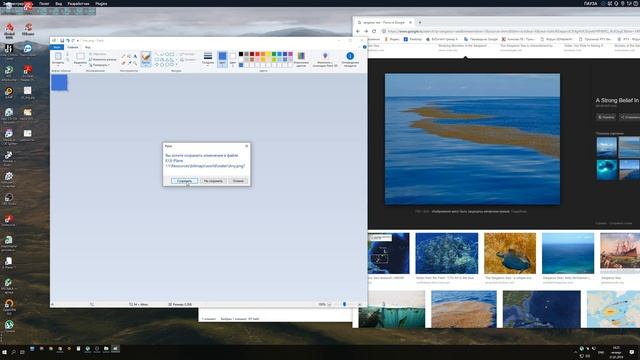
Task: Open the Контур outline dropdown
Action: point(188,54)
